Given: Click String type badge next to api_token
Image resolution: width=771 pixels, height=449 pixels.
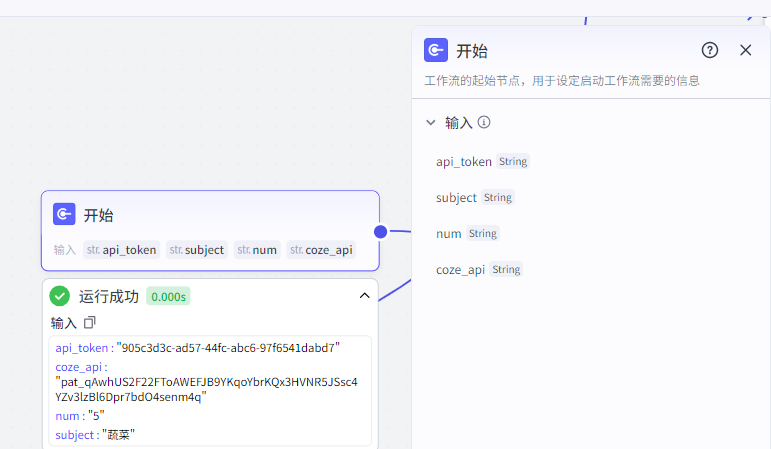Looking at the screenshot, I should click(x=513, y=161).
